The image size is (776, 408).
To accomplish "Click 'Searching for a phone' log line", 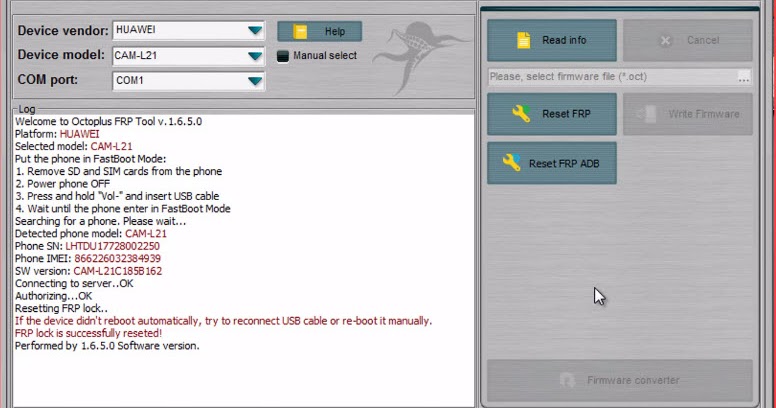I will point(100,221).
